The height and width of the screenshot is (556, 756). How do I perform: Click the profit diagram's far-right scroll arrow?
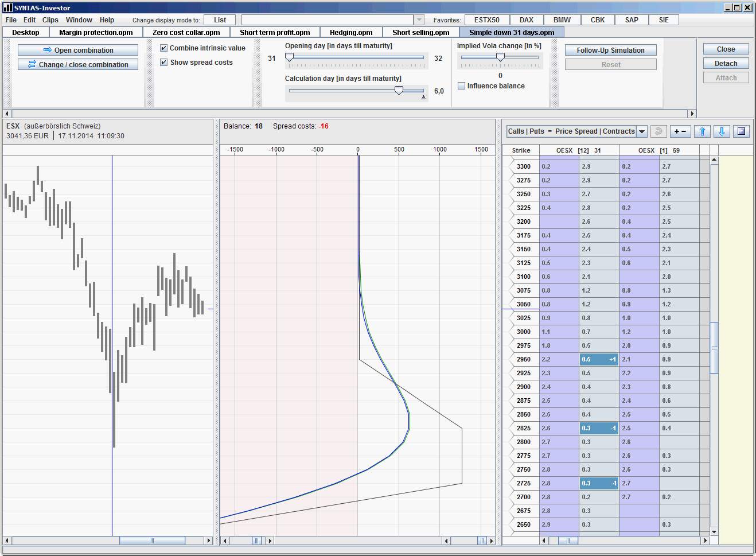(x=492, y=541)
